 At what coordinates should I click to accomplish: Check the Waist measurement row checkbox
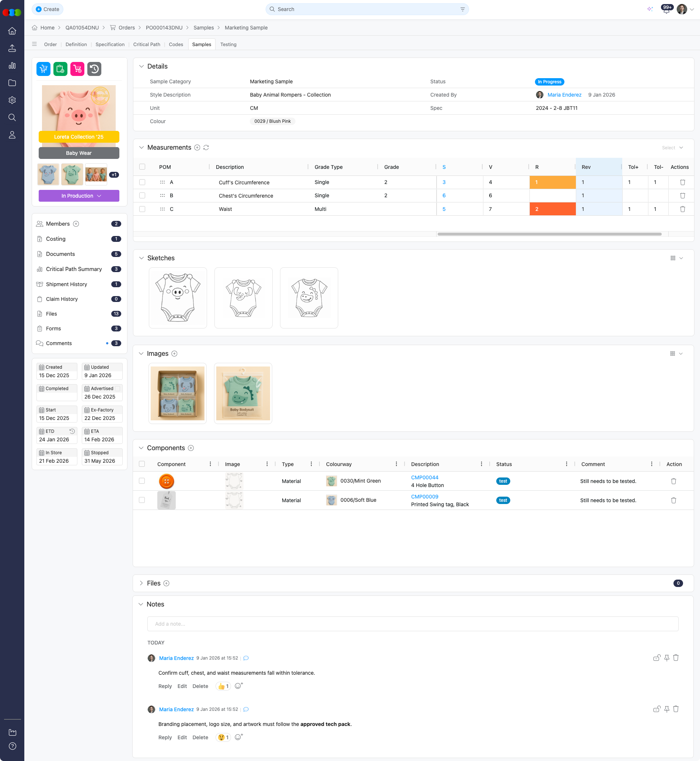click(x=143, y=209)
